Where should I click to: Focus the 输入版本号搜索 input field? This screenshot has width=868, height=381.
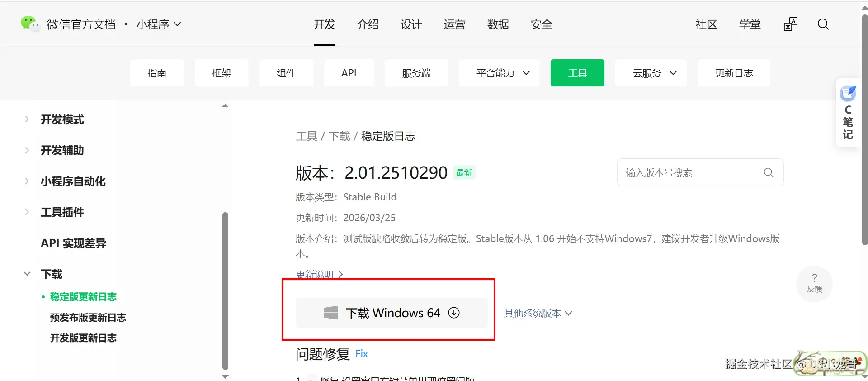pyautogui.click(x=686, y=172)
